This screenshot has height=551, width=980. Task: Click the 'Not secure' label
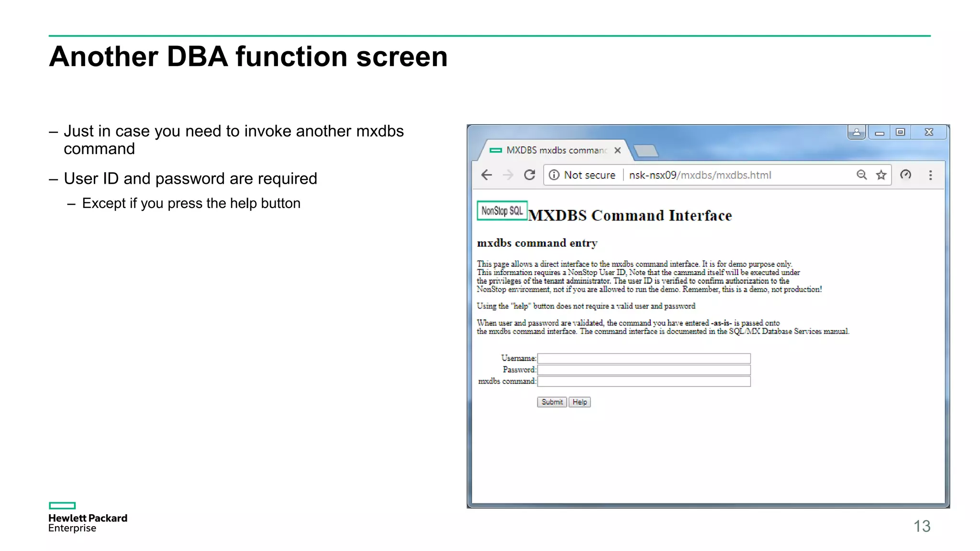590,175
